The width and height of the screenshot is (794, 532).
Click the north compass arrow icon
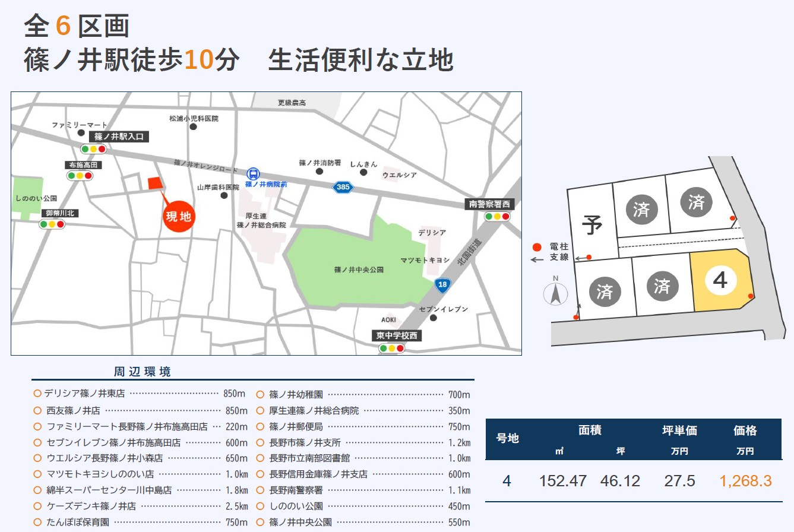(556, 293)
